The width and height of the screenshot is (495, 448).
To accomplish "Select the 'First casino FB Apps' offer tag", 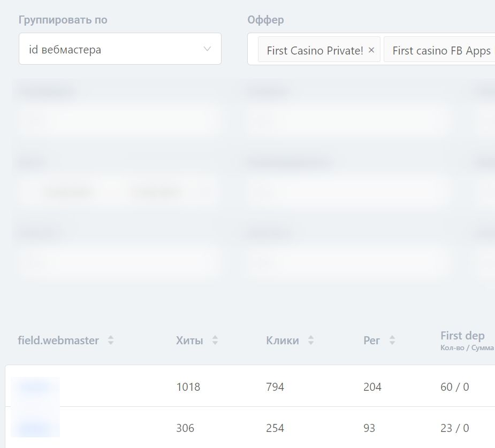I will (441, 50).
